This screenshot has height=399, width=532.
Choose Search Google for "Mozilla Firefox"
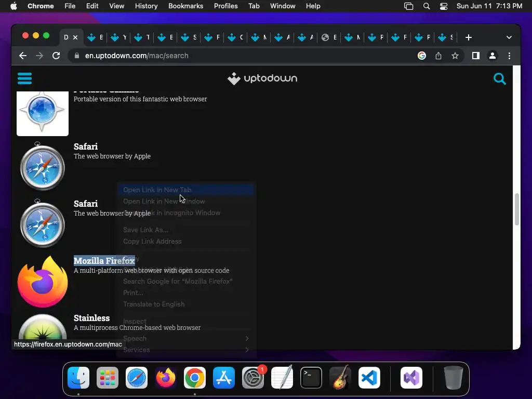click(187, 281)
